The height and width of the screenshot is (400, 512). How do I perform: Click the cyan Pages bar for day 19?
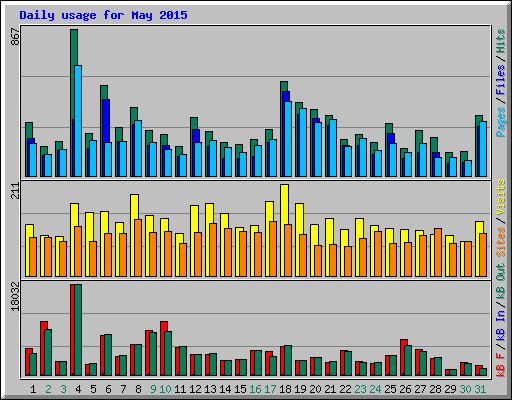point(303,142)
